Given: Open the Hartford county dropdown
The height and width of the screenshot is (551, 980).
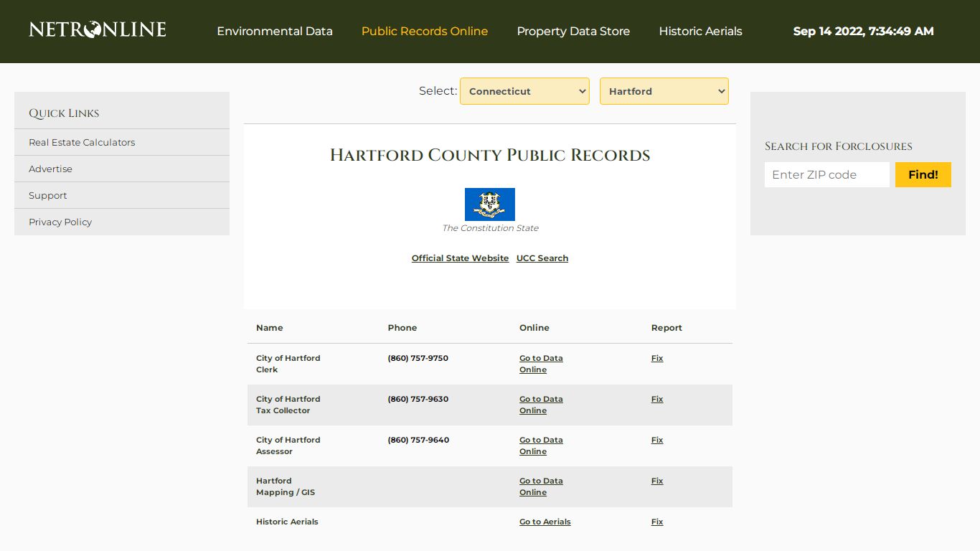Looking at the screenshot, I should point(664,91).
